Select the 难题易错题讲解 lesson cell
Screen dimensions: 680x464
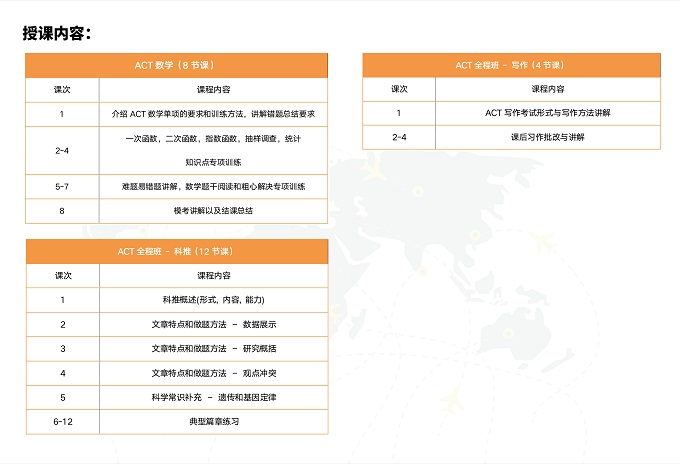coord(213,187)
